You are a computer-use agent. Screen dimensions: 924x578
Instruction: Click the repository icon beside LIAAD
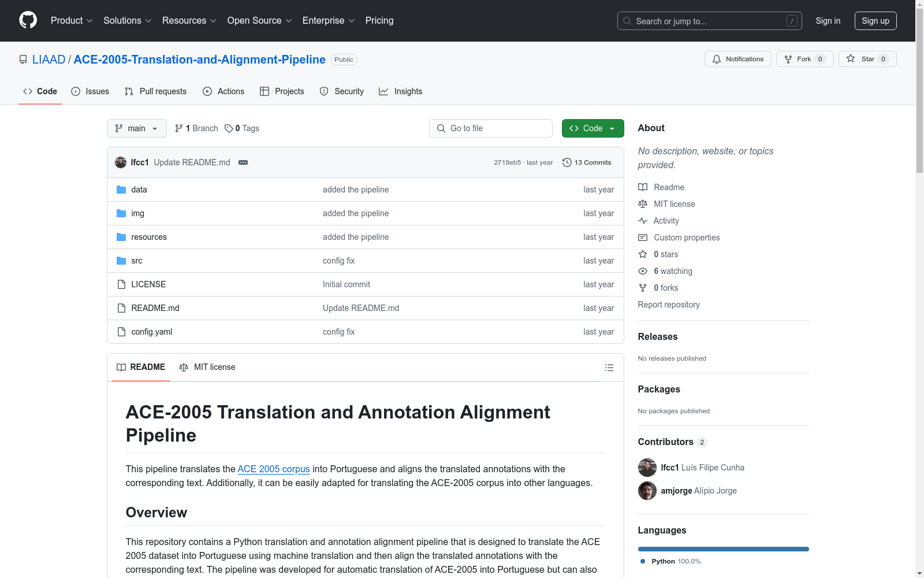tap(23, 60)
